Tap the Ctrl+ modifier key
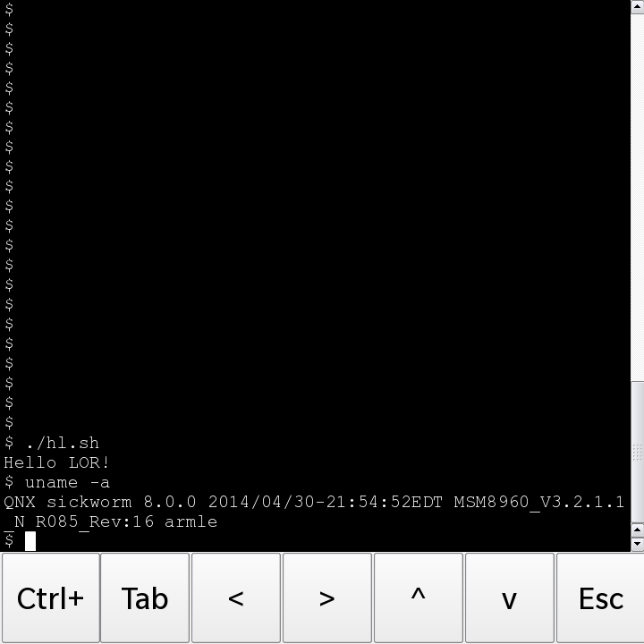The image size is (644, 644). point(50,598)
